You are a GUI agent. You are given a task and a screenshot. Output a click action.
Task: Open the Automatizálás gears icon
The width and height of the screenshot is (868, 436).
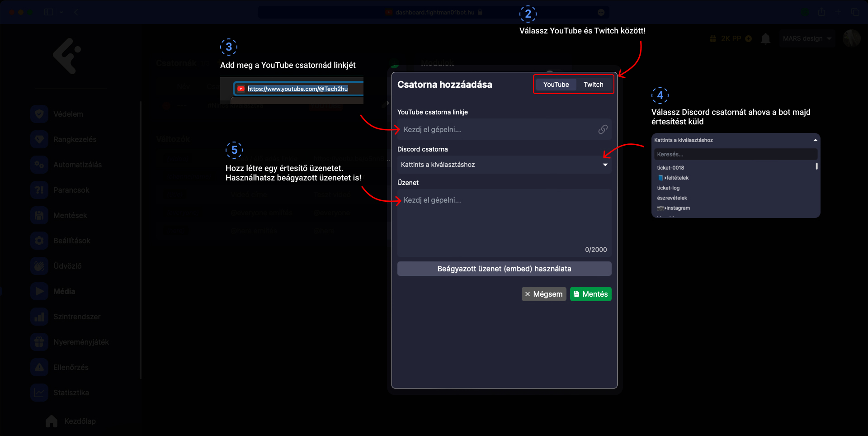pos(39,165)
